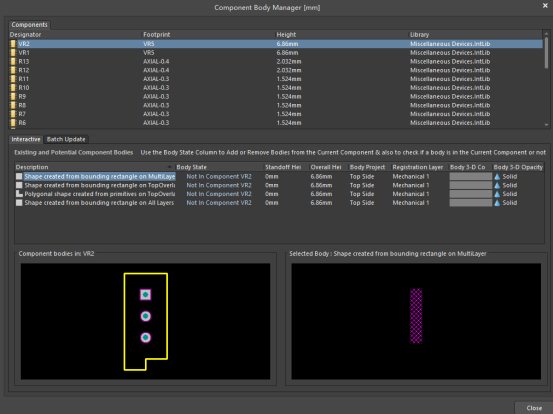Screen dimensions: 553x414
Task: Toggle the TopOverlay bounding rectangle shape checkbox
Action: coord(19,185)
